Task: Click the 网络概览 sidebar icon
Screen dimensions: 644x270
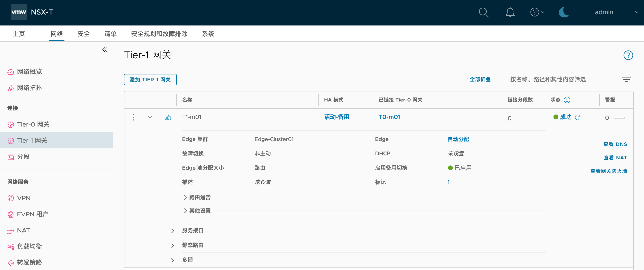Action: [11, 72]
